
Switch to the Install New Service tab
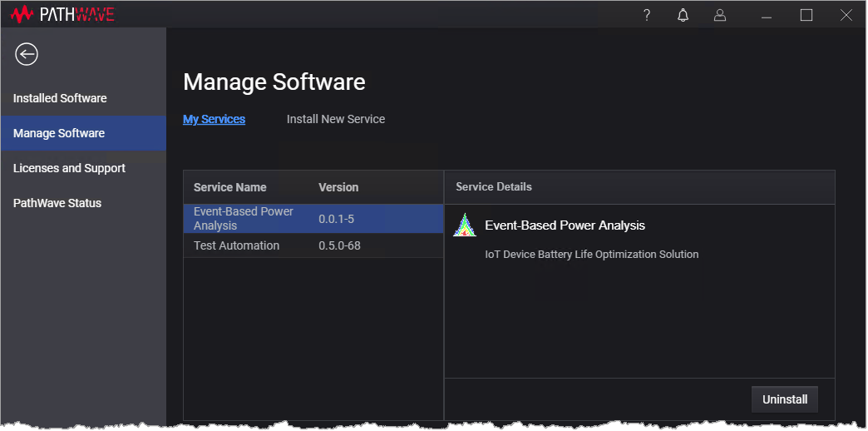coord(336,119)
